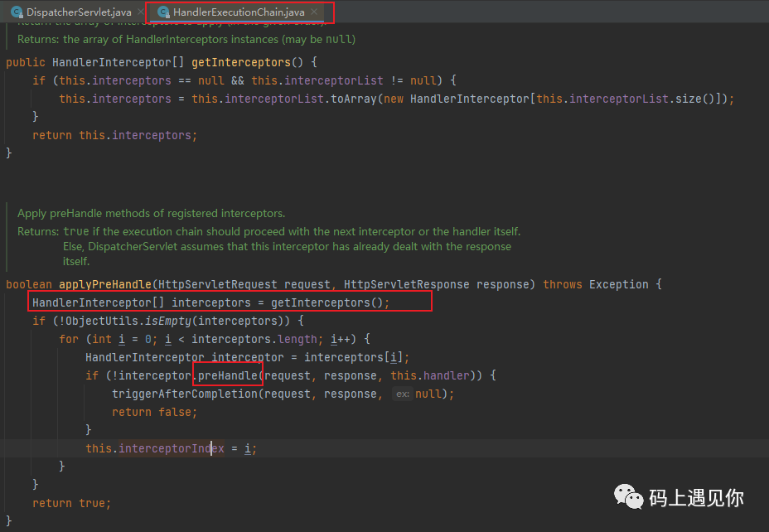Click doc line 'Returns: the array of HandlerInterceptors instances'

click(x=186, y=39)
